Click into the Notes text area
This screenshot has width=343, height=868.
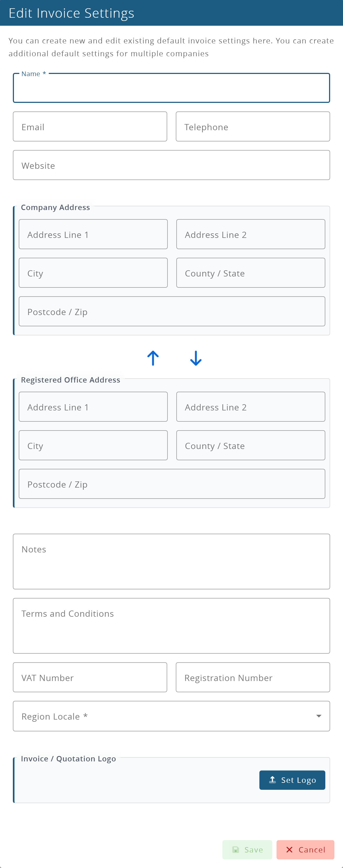coord(171,561)
